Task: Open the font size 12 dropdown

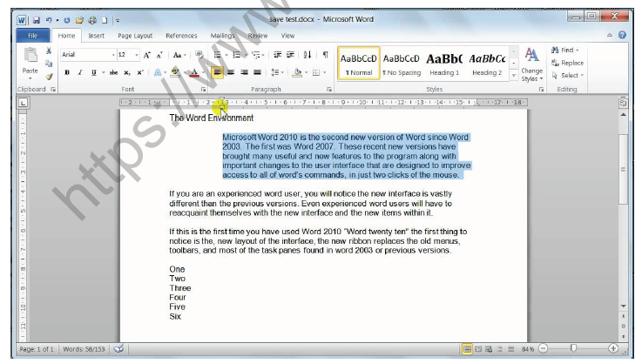Action: pyautogui.click(x=137, y=55)
